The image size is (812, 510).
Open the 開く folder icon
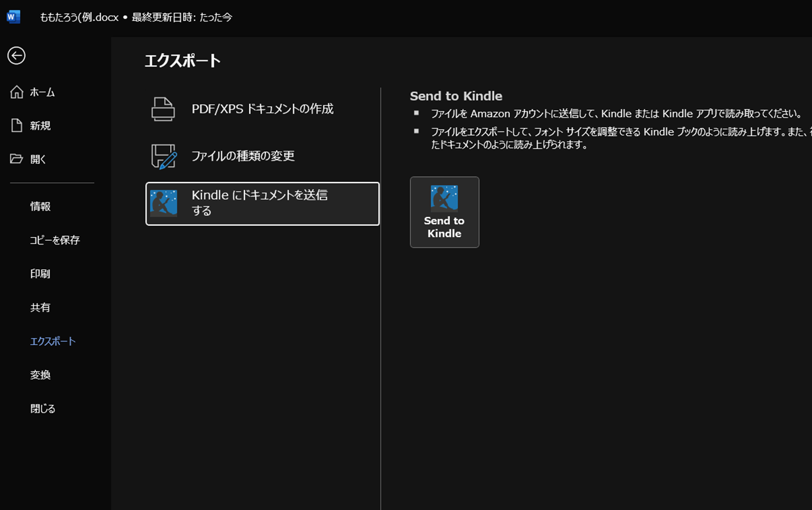[x=17, y=159]
